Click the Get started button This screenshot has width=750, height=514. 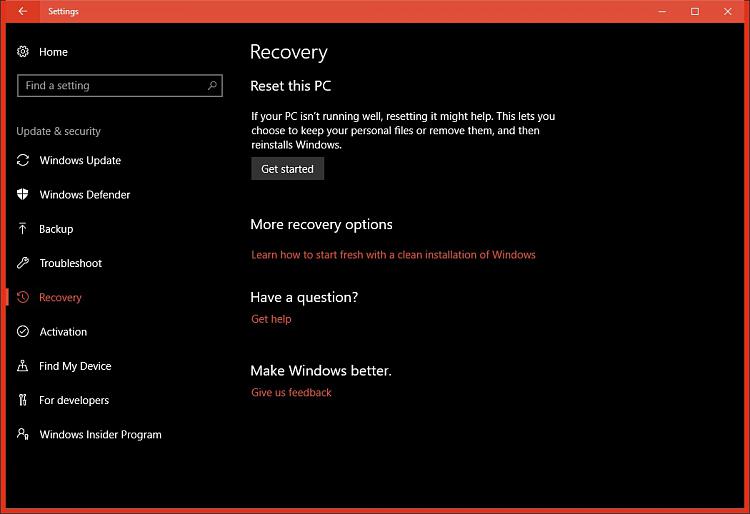pos(287,169)
